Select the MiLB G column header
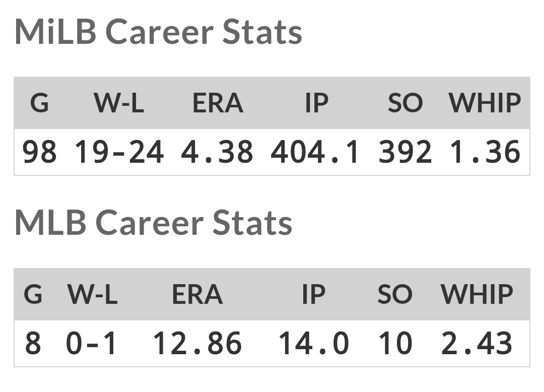Screen dimensions: 544x392 point(40,103)
